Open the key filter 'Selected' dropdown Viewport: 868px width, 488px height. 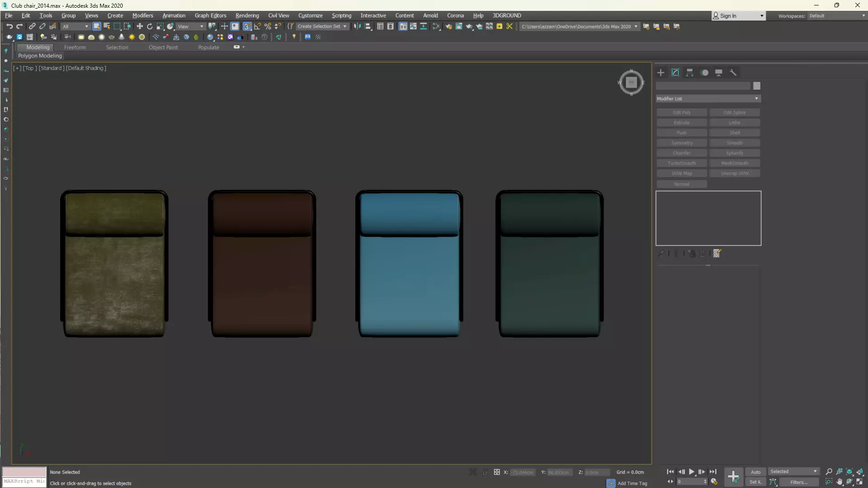[794, 472]
